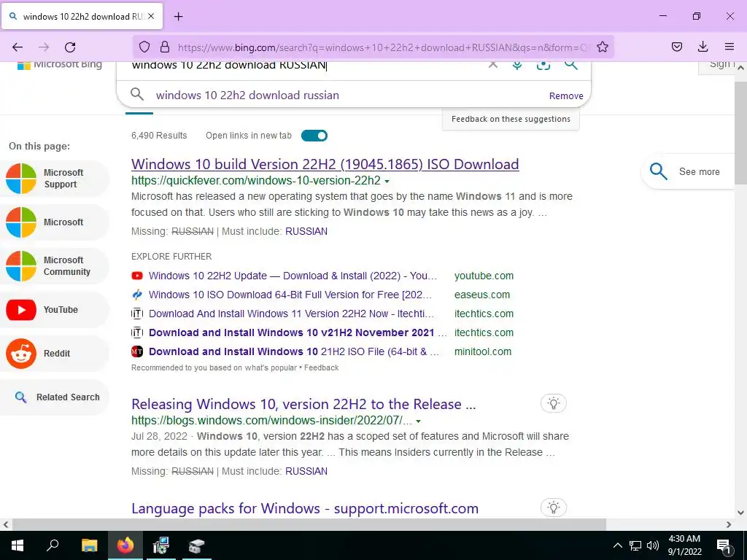Screen dimensions: 747x560
Task: Open Releasing Windows 10, version 22H2 result
Action: coord(303,404)
